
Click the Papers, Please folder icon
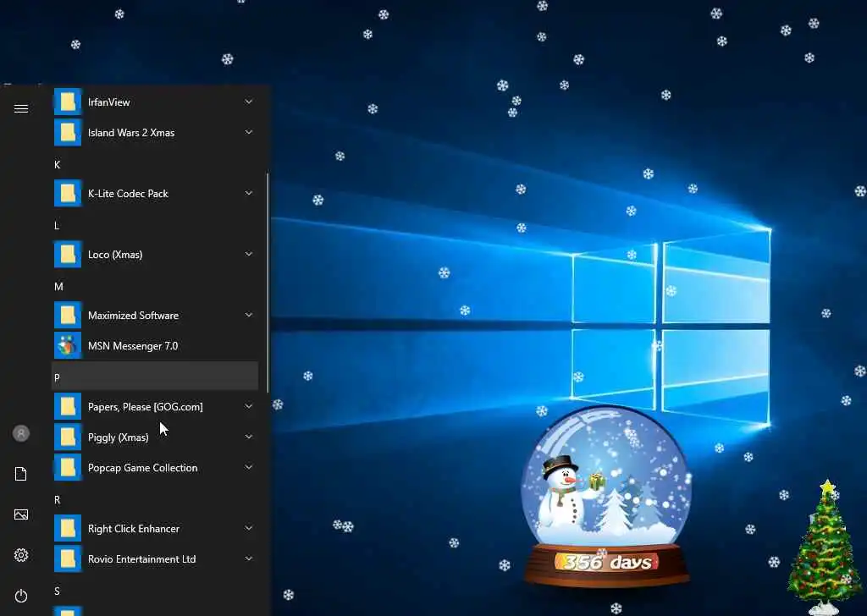tap(68, 407)
